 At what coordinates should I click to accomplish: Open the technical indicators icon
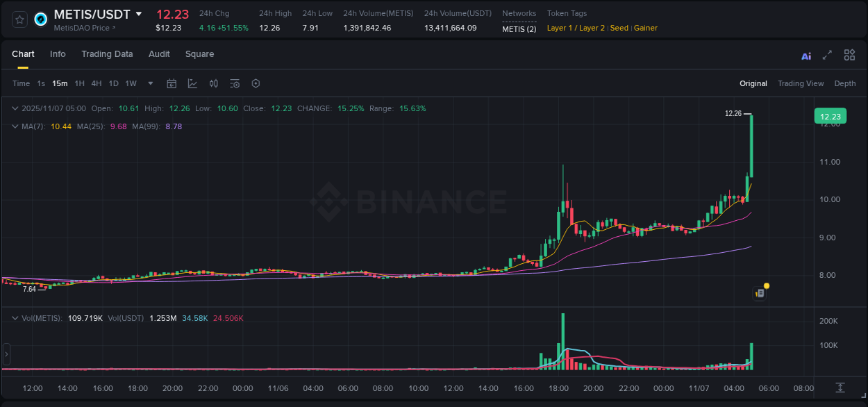click(235, 83)
